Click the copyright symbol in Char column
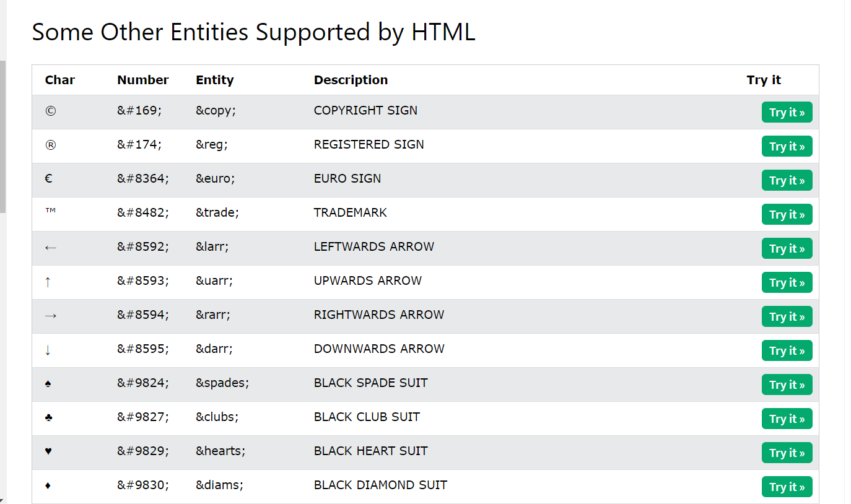851x504 pixels. pos(50,111)
